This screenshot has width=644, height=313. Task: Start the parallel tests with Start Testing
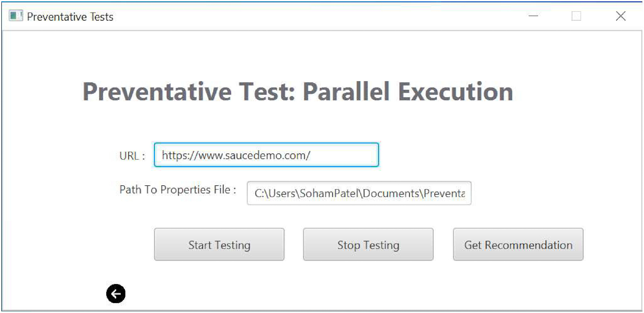(x=219, y=244)
